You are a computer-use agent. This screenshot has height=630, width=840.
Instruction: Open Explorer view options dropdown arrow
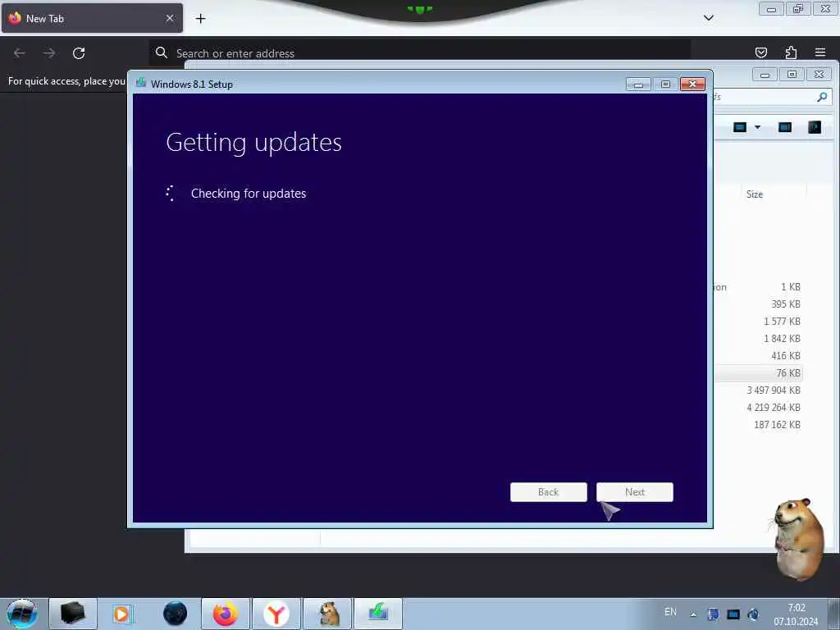pyautogui.click(x=757, y=127)
